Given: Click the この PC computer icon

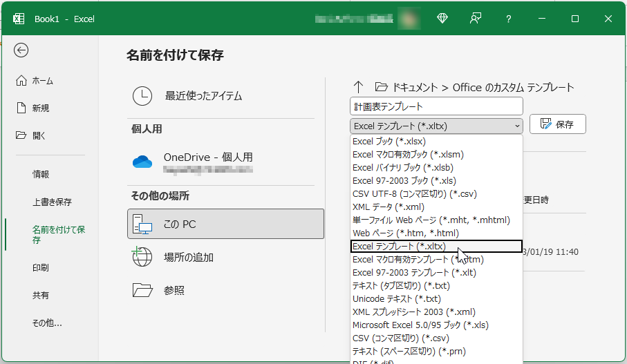Looking at the screenshot, I should click(x=142, y=224).
